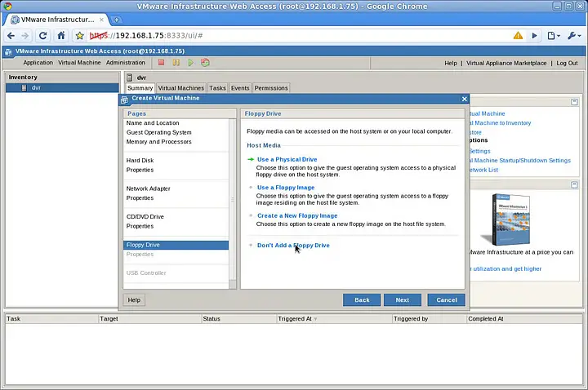Open a new tab with the plus button
This screenshot has height=390, width=588.
116,20
